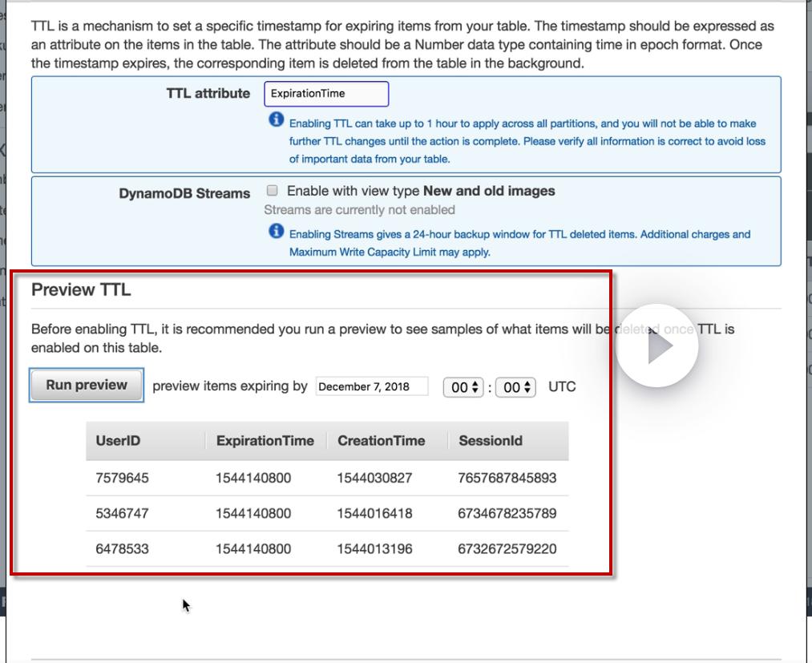
Task: Click the Streams are currently not enabled text
Action: [359, 210]
